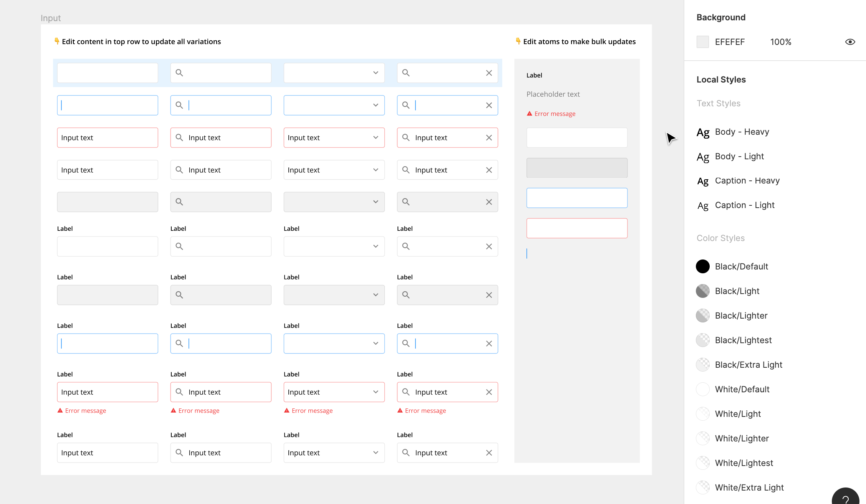Click the clear/X icon on search input field
This screenshot has height=504, width=866.
(489, 73)
